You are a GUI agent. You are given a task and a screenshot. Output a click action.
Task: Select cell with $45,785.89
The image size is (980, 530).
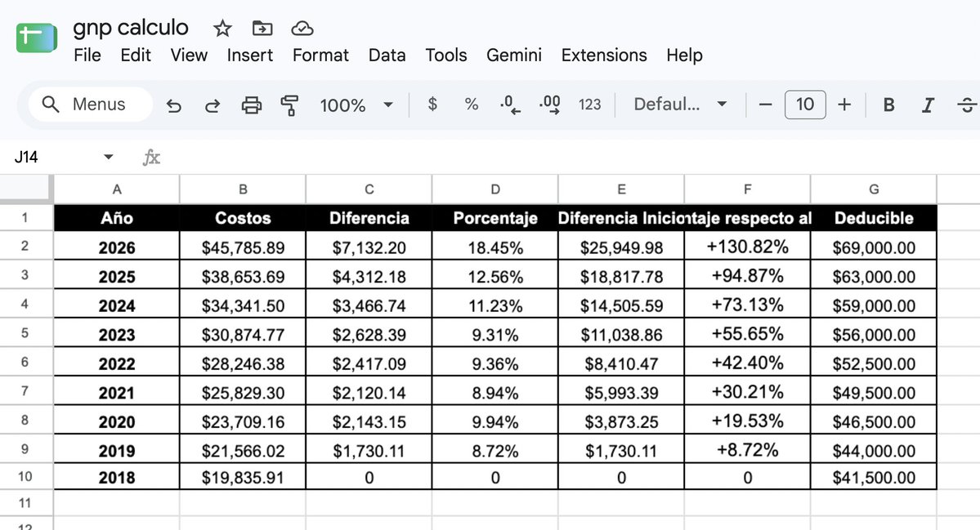[x=243, y=247]
